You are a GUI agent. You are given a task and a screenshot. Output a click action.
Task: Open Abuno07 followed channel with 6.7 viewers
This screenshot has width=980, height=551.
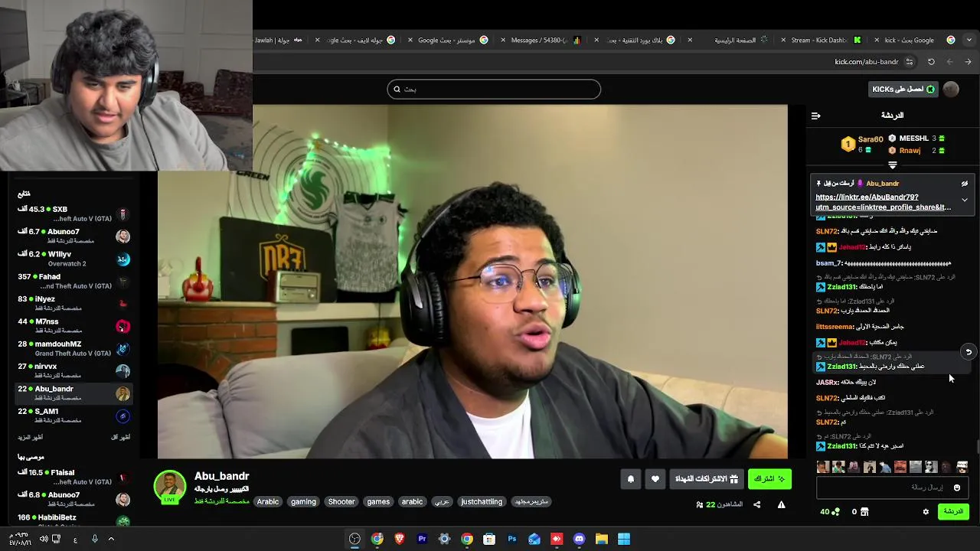pyautogui.click(x=73, y=236)
